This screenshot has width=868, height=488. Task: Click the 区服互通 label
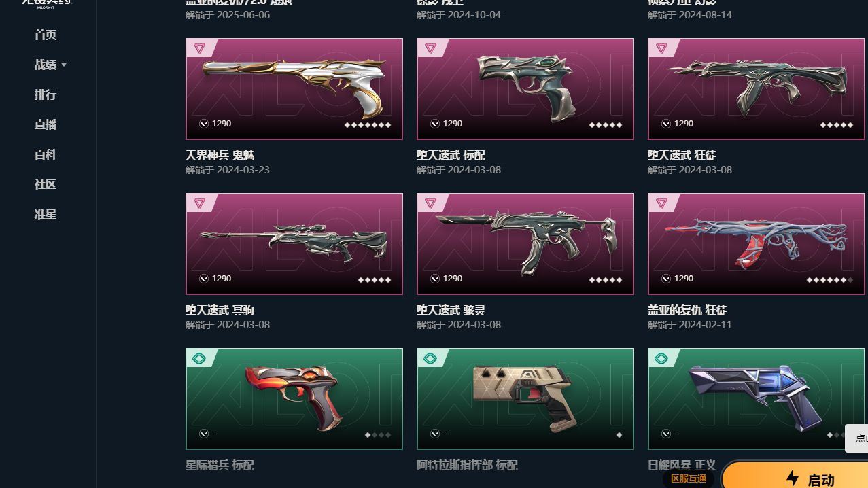689,478
